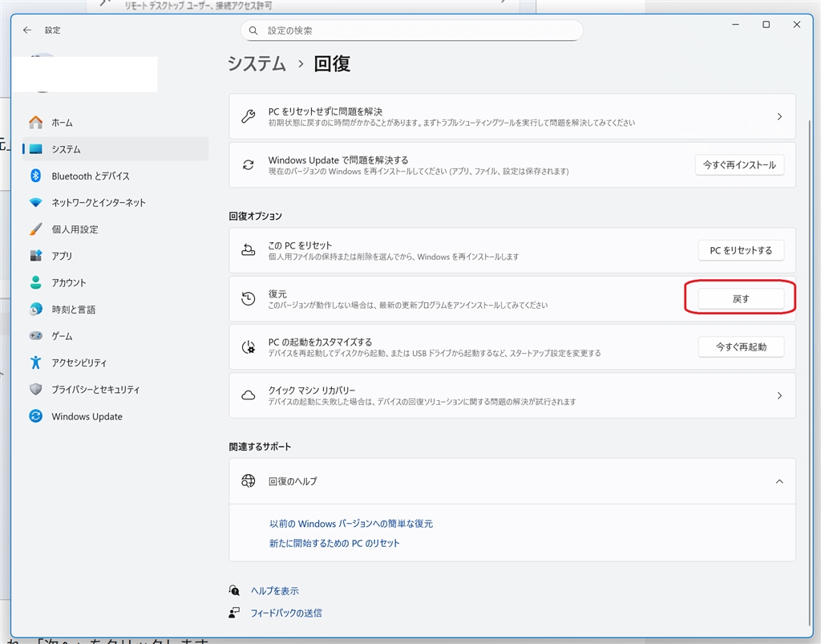Click the Windows Update circular arrows icon

35,416
